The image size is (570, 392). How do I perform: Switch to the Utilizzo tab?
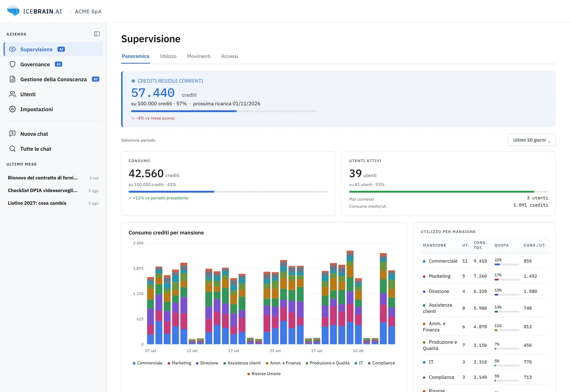click(x=168, y=56)
